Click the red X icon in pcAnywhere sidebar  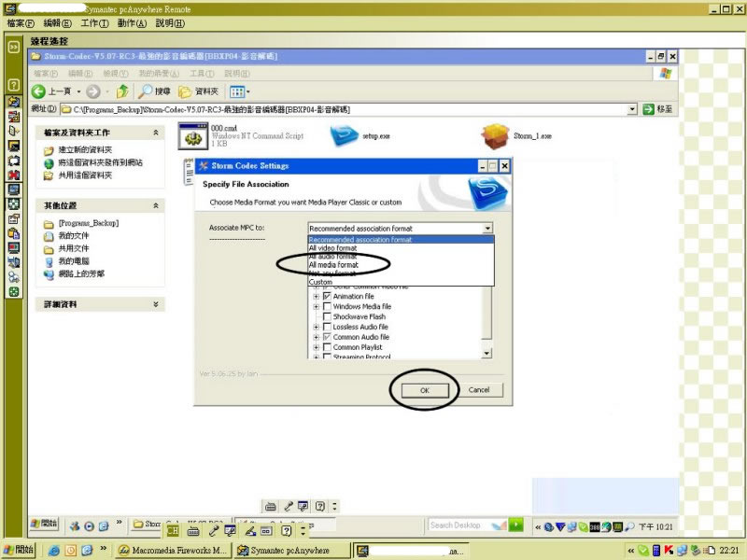[x=13, y=175]
